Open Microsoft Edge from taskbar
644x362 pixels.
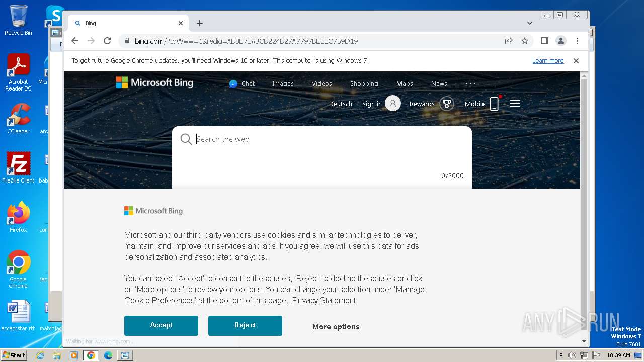pyautogui.click(x=108, y=355)
